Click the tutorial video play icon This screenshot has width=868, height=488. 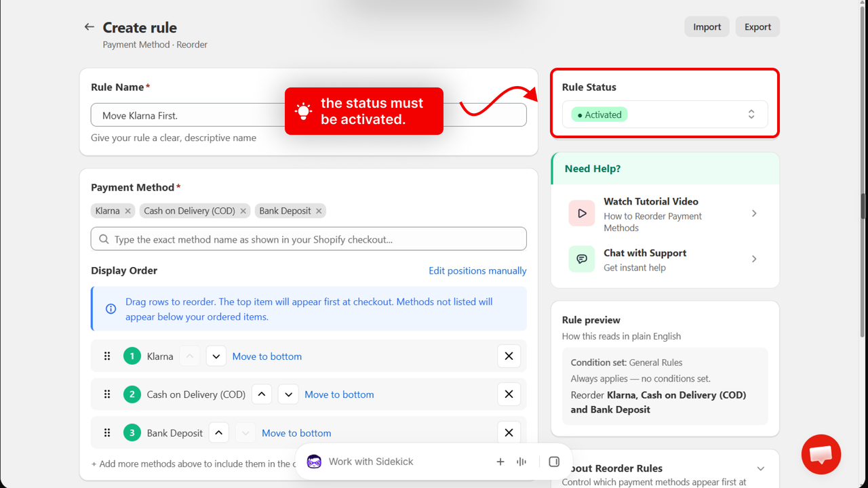point(582,213)
